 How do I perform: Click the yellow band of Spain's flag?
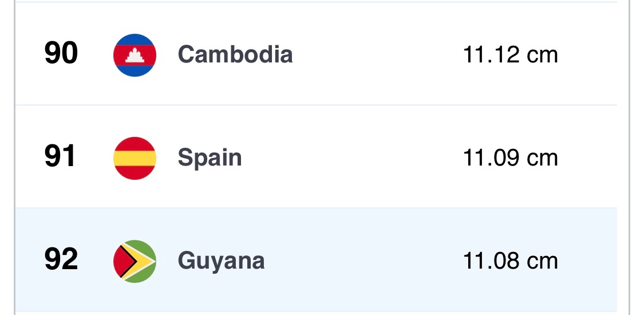(135, 158)
